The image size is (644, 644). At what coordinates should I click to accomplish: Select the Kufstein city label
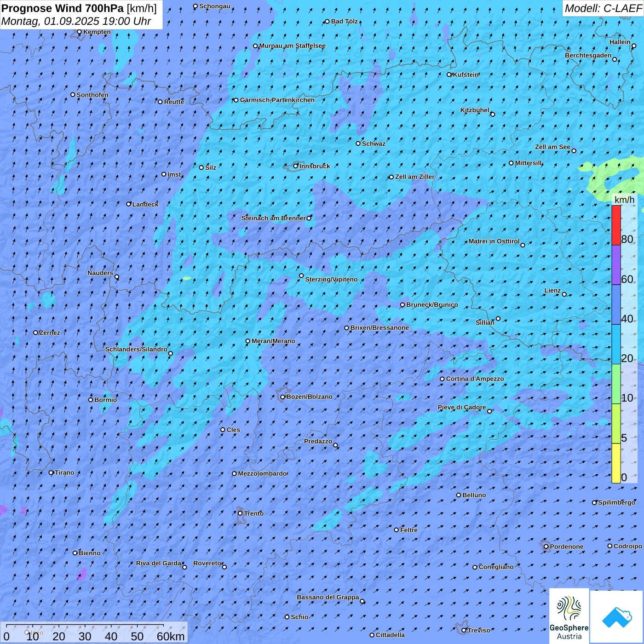tap(466, 75)
